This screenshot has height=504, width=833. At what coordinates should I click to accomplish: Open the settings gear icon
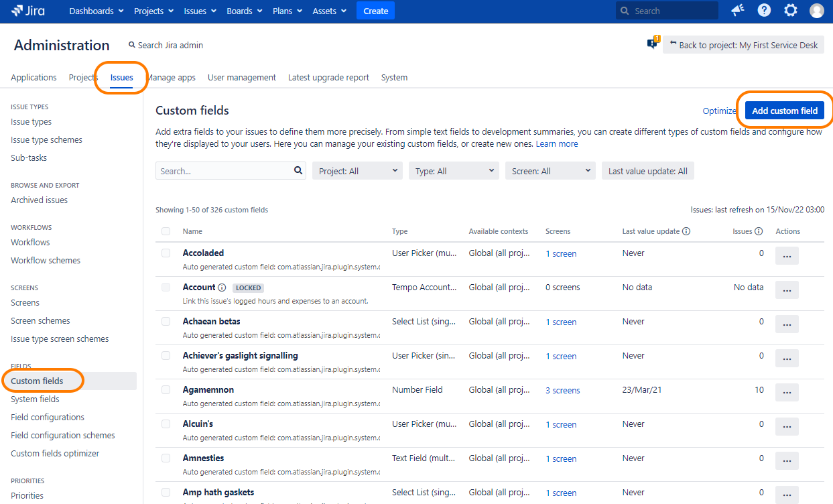tap(791, 11)
